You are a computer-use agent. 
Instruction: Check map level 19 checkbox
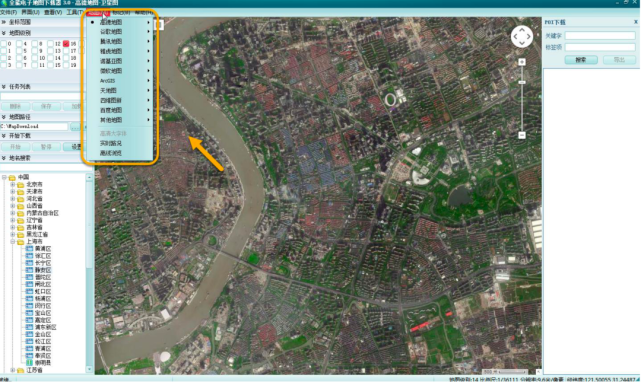click(66, 65)
